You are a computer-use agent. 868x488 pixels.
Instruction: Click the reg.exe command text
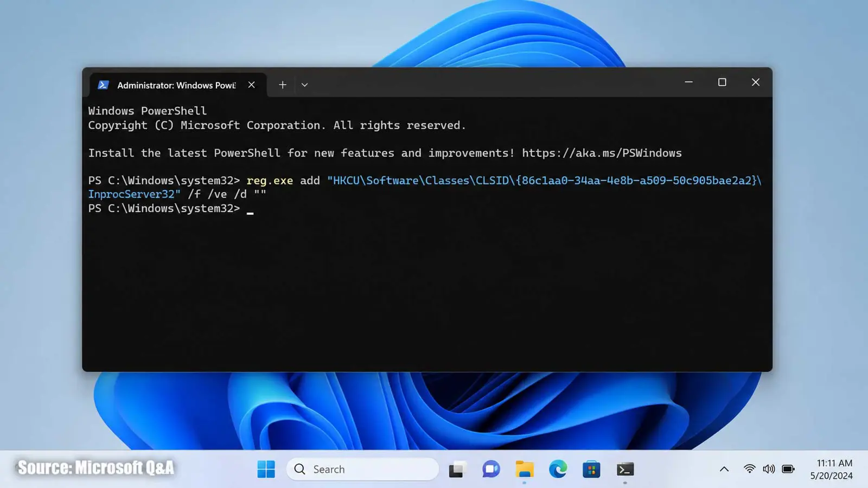pos(270,181)
